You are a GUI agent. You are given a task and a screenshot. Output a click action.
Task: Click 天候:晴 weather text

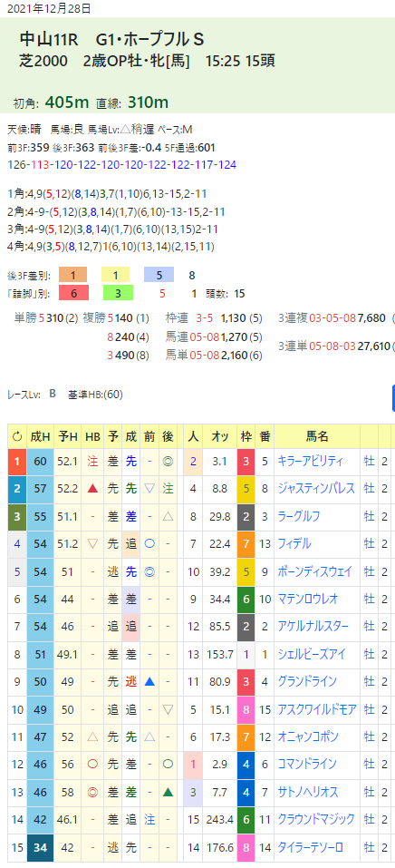24,130
